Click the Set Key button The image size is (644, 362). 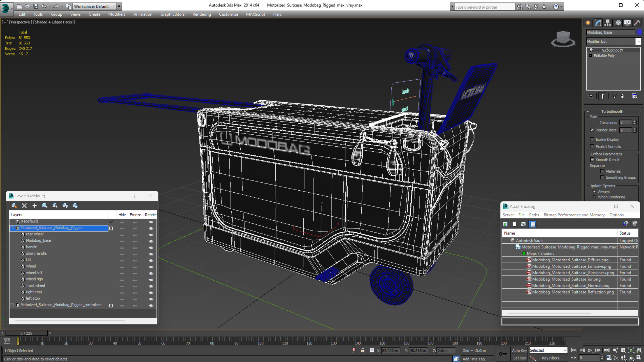pyautogui.click(x=519, y=358)
